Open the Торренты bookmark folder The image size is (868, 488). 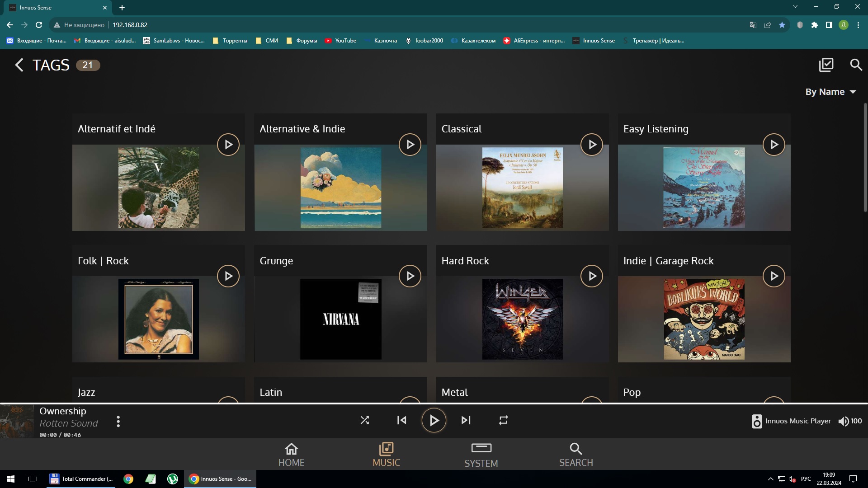[230, 41]
